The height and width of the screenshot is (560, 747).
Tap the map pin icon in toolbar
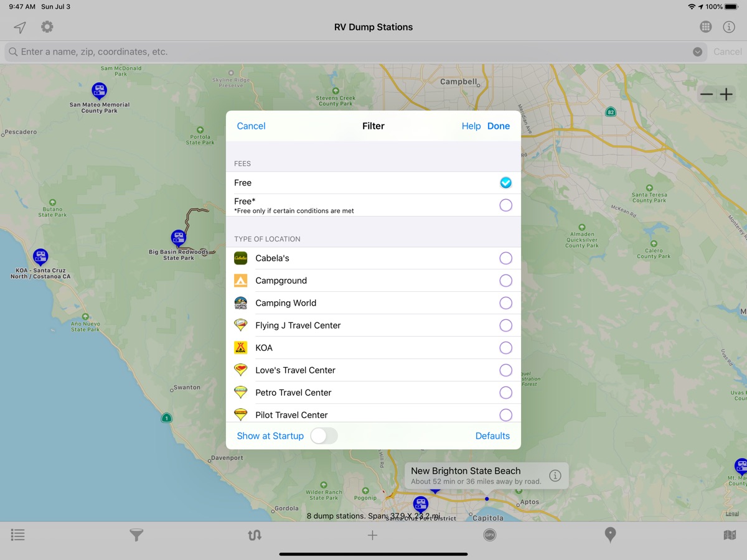click(x=610, y=535)
